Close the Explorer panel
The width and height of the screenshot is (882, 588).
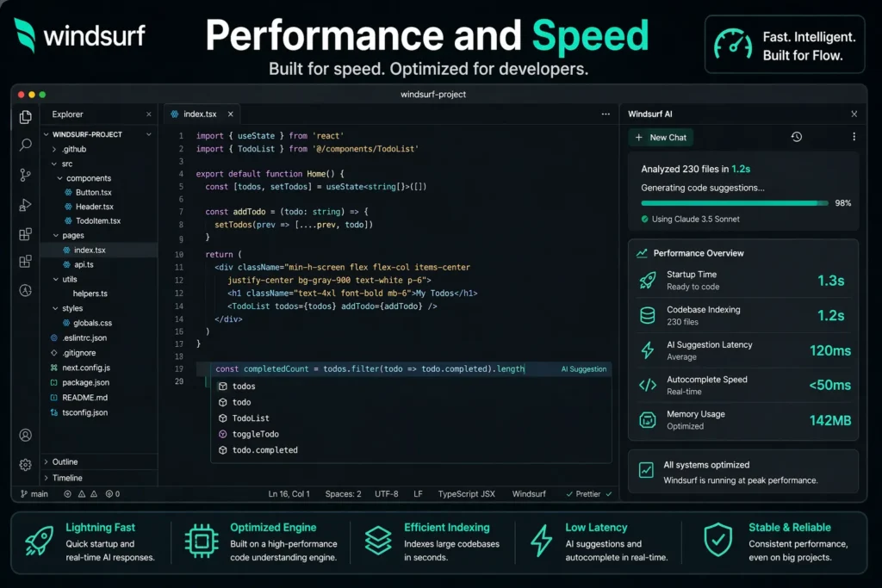148,115
